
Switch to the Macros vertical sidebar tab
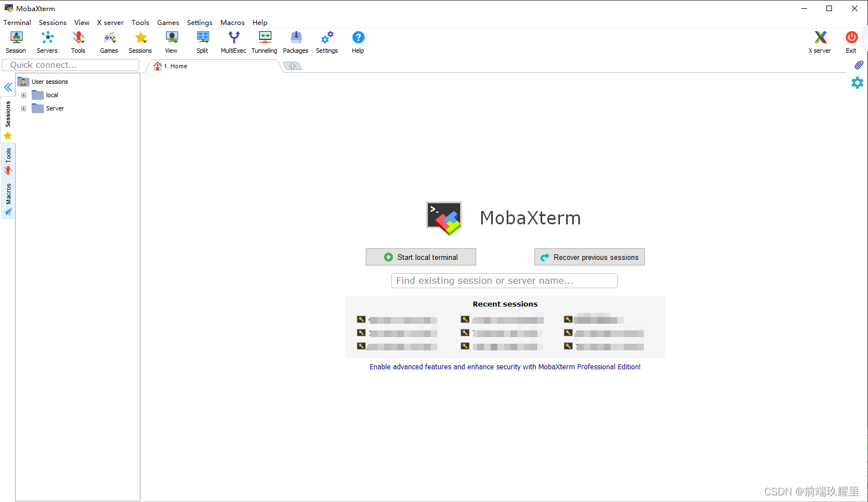point(8,199)
